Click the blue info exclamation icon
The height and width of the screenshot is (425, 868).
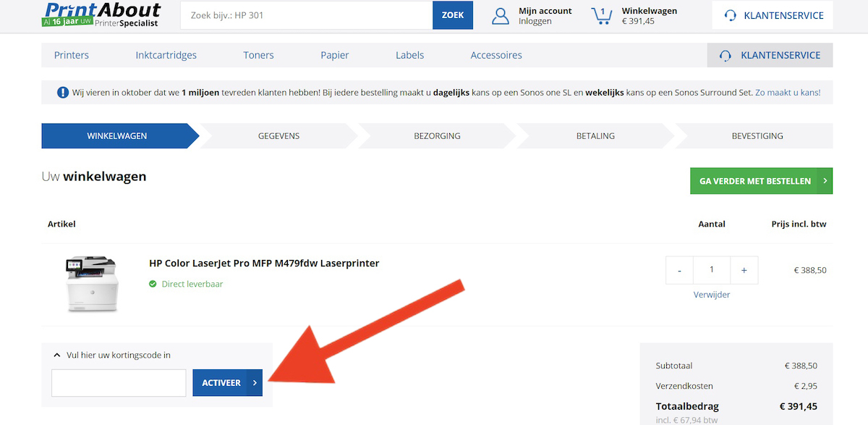point(63,93)
